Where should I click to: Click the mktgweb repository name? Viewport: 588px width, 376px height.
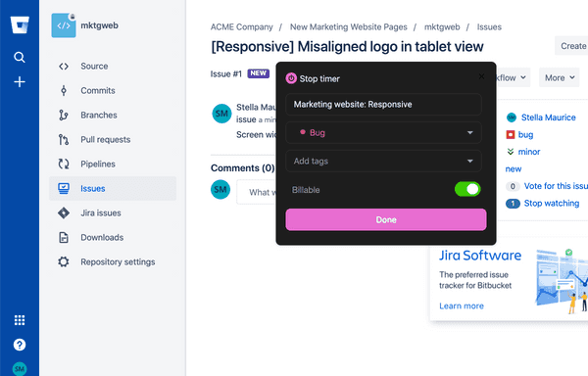(99, 25)
